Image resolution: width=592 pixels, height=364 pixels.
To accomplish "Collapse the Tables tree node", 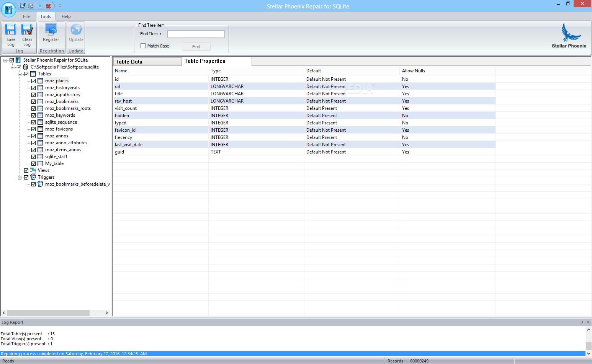I will (x=20, y=74).
